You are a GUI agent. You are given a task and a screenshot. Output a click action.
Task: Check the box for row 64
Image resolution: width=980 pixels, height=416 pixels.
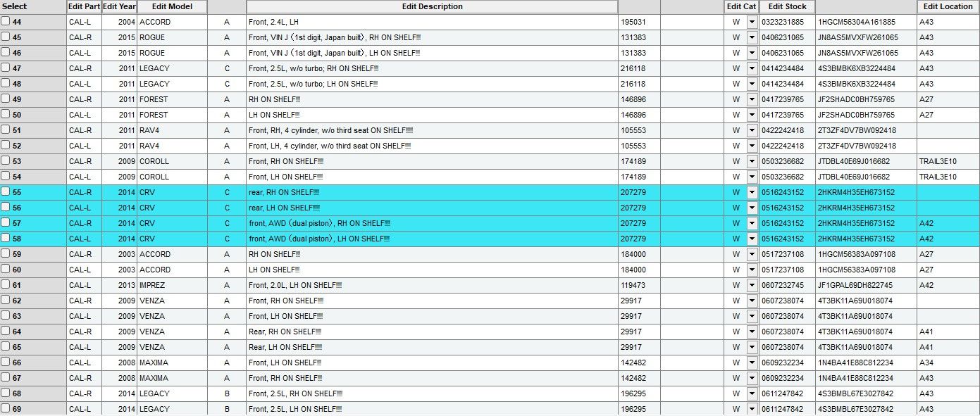(6, 331)
